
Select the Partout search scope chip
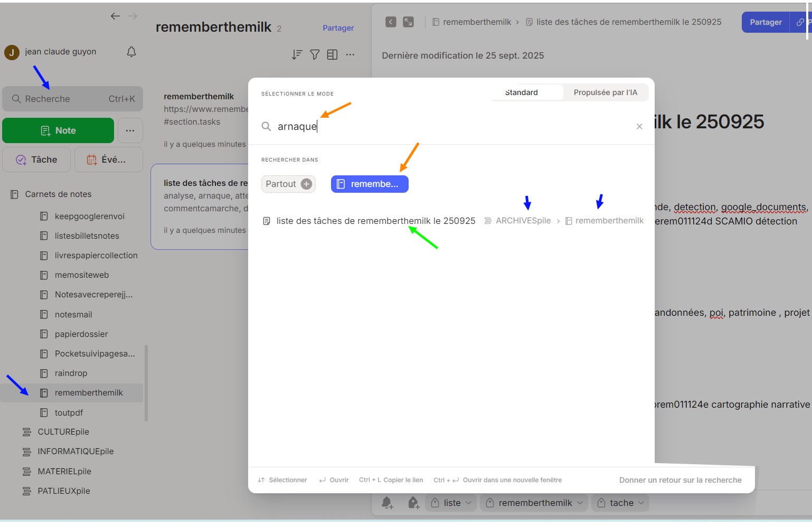pyautogui.click(x=288, y=184)
